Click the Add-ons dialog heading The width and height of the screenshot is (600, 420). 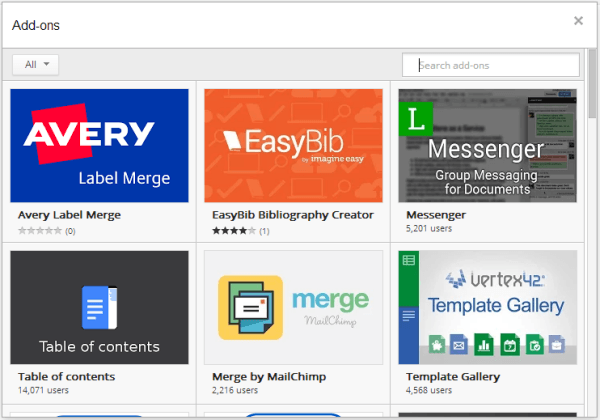pyautogui.click(x=36, y=25)
